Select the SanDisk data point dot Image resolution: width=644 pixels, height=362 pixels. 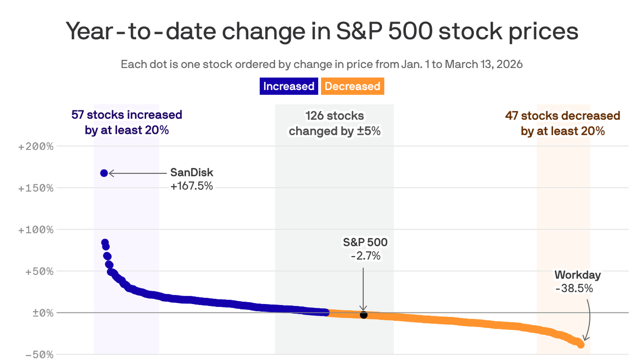click(x=104, y=173)
